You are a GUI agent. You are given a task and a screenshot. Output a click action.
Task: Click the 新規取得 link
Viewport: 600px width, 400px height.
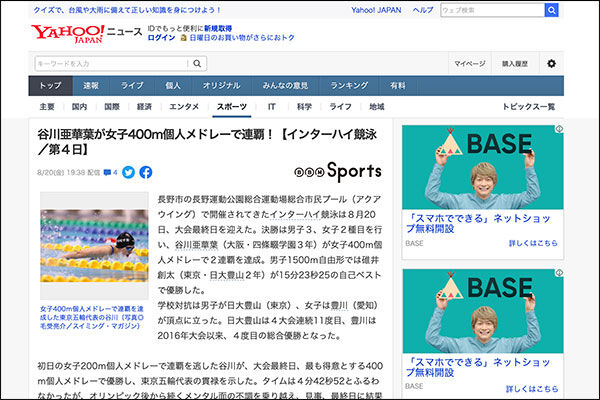click(x=218, y=28)
